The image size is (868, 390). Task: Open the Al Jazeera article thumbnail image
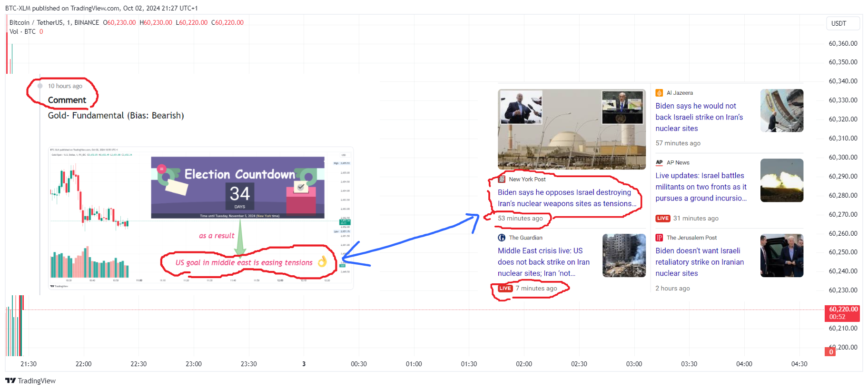click(782, 110)
